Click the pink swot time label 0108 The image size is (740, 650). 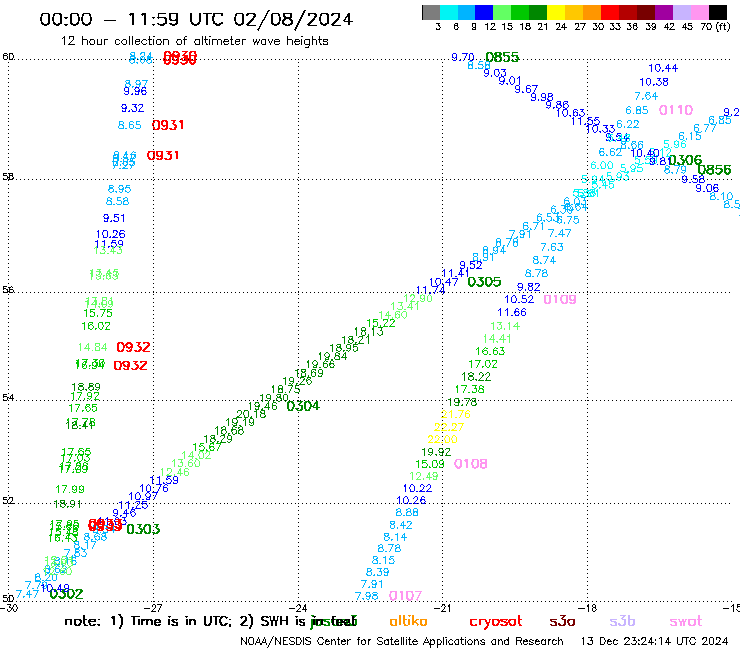coord(471,464)
